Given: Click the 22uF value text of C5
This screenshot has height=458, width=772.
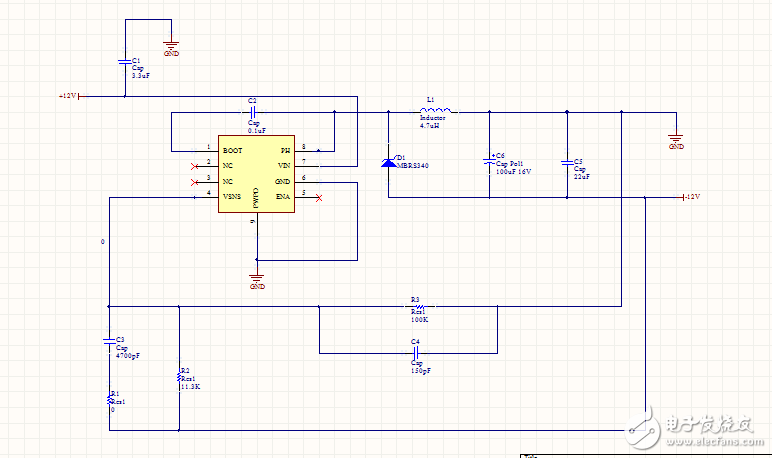Looking at the screenshot, I should pyautogui.click(x=582, y=177).
